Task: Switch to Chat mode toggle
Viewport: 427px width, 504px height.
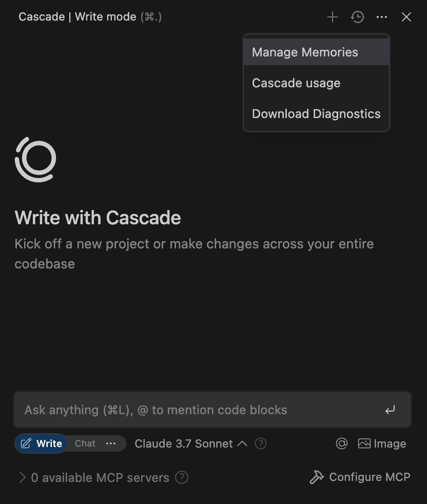Action: [x=85, y=443]
